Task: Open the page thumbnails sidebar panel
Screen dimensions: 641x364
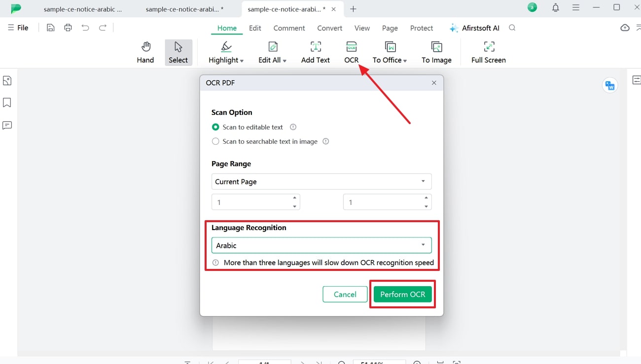Action: pyautogui.click(x=7, y=81)
